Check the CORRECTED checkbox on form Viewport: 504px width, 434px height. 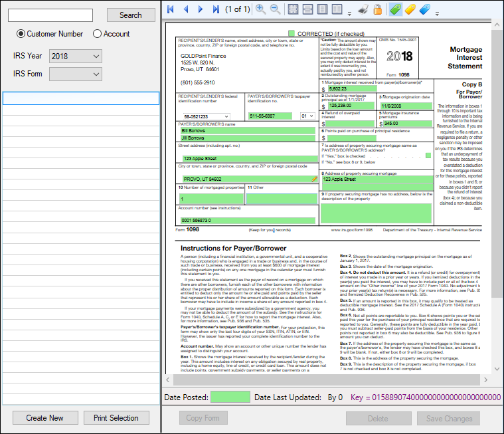point(292,33)
